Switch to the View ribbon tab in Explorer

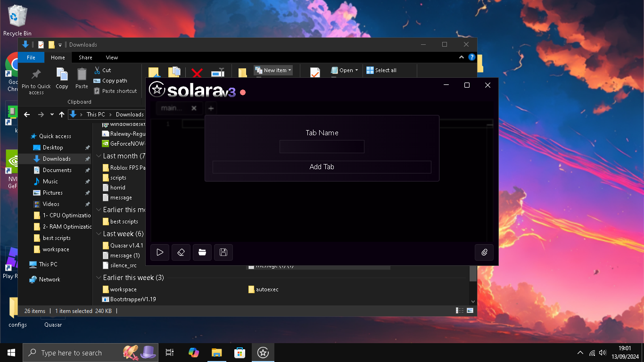[112, 58]
